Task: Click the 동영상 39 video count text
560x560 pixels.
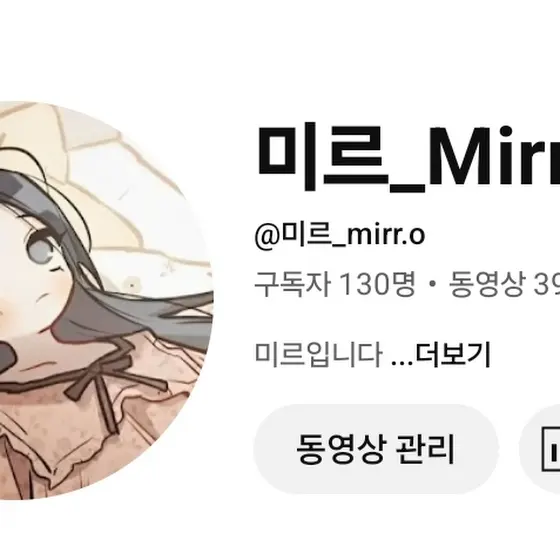Action: click(x=504, y=284)
